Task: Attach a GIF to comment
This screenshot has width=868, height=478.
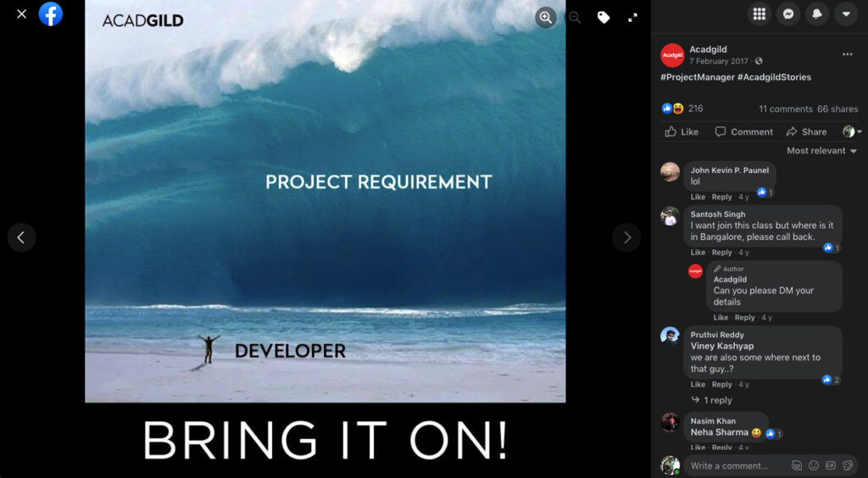Action: click(831, 465)
